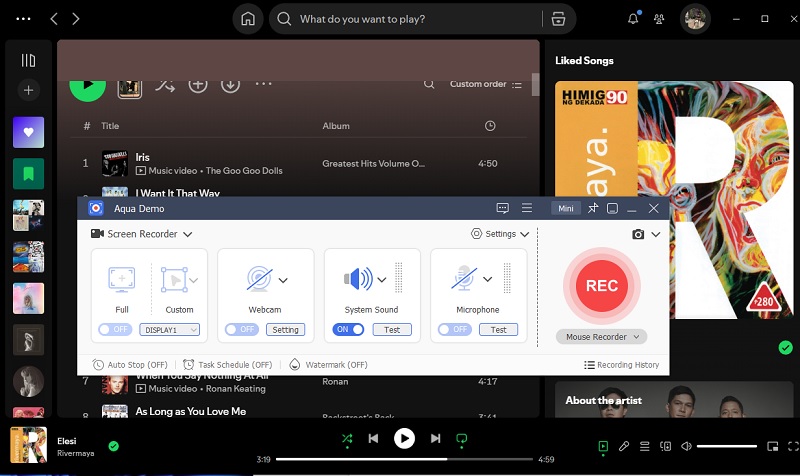Open Friend Activity icon

(659, 19)
